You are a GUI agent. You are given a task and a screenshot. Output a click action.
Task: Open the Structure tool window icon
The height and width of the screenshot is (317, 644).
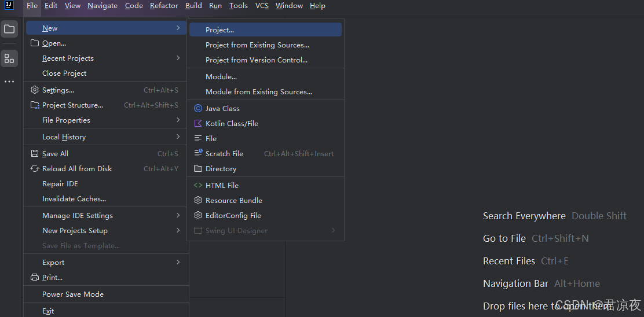(9, 58)
